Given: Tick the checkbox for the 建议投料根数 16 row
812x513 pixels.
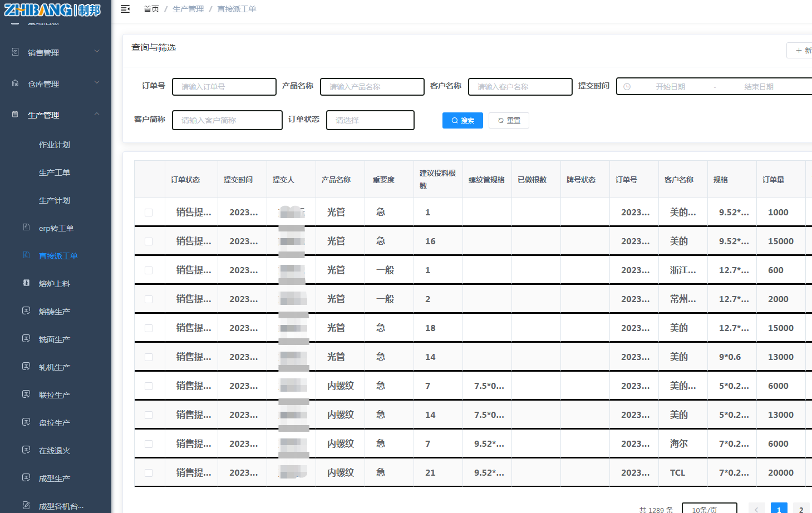Looking at the screenshot, I should click(149, 241).
